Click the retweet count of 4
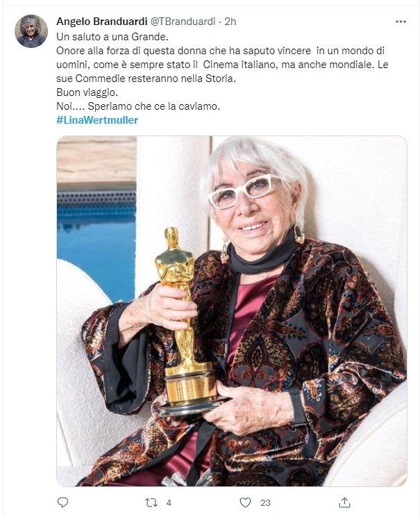 click(x=169, y=503)
